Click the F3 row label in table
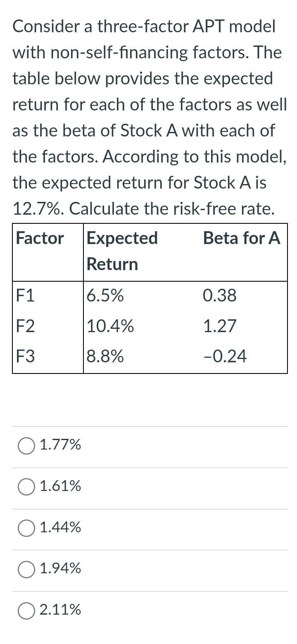 [x=24, y=356]
